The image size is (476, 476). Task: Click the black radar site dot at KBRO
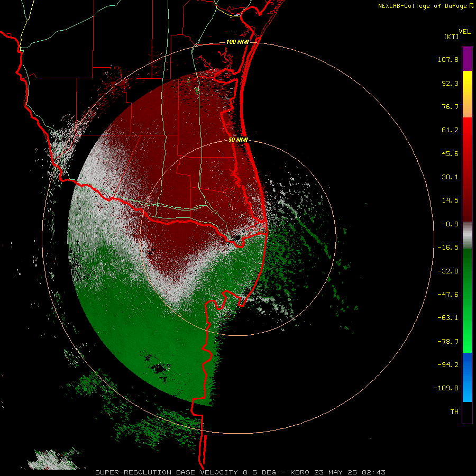237,238
